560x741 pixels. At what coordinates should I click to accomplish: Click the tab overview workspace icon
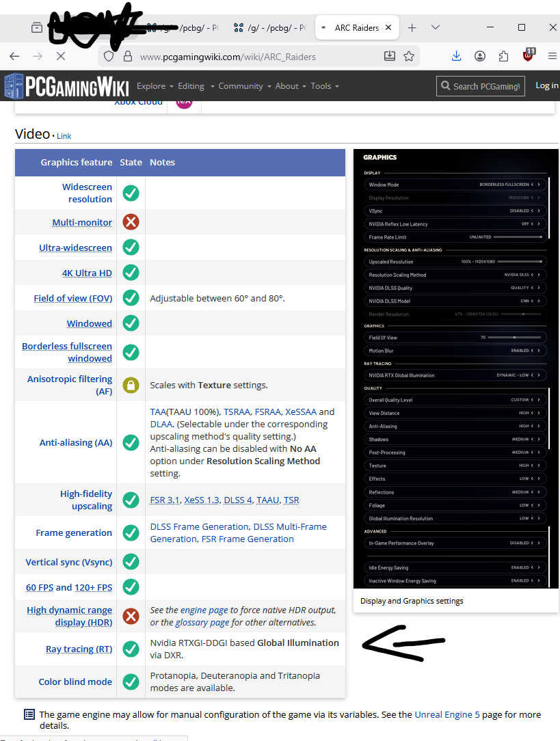(x=37, y=28)
